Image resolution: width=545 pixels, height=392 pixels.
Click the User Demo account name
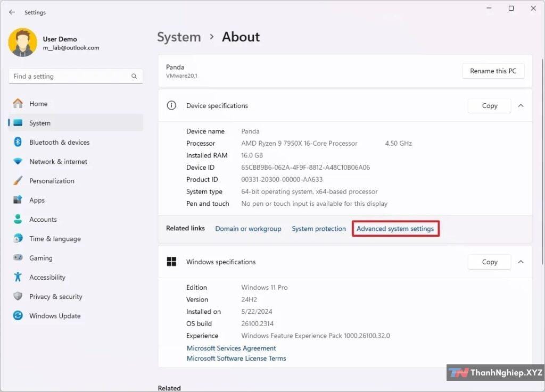(x=60, y=39)
